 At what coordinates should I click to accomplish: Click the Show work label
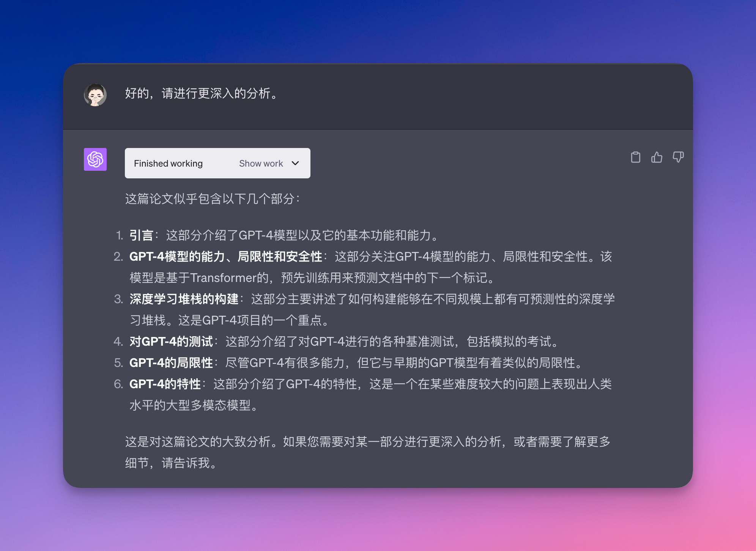point(261,164)
